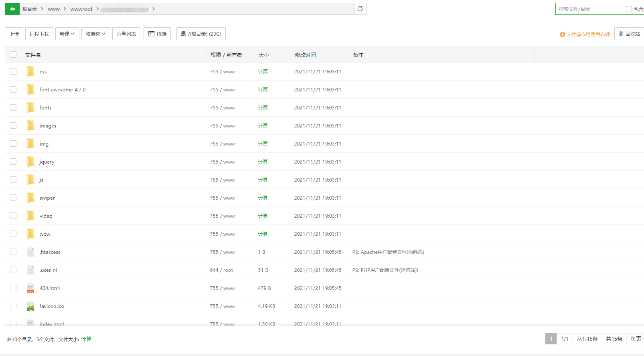The width and height of the screenshot is (644, 356).
Task: Expand the 收藏夹 dropdown menu
Action: (x=96, y=34)
